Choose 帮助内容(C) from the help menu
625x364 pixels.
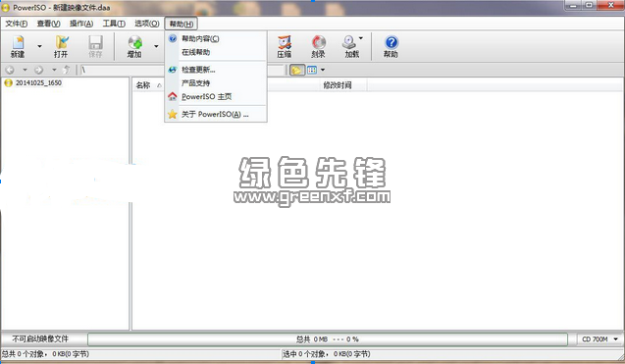[x=216, y=38]
